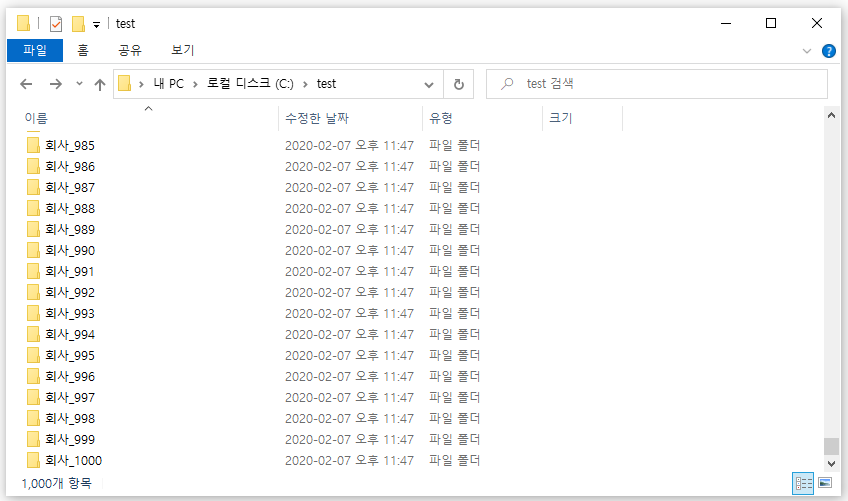Select the 회사_999 folder name
The height and width of the screenshot is (501, 848).
(70, 439)
